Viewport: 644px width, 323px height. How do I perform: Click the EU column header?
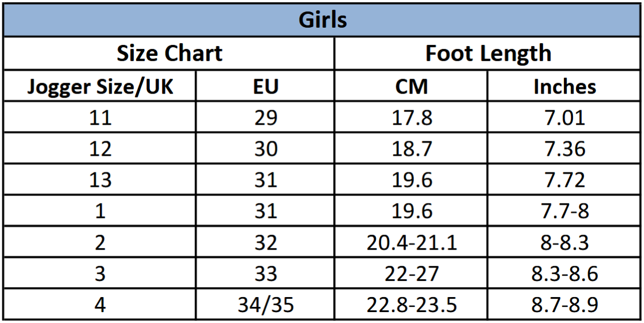click(x=266, y=87)
